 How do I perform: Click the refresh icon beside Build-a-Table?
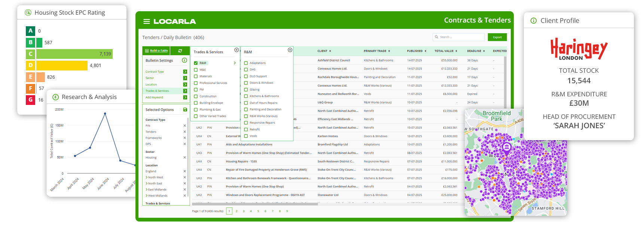tap(180, 51)
